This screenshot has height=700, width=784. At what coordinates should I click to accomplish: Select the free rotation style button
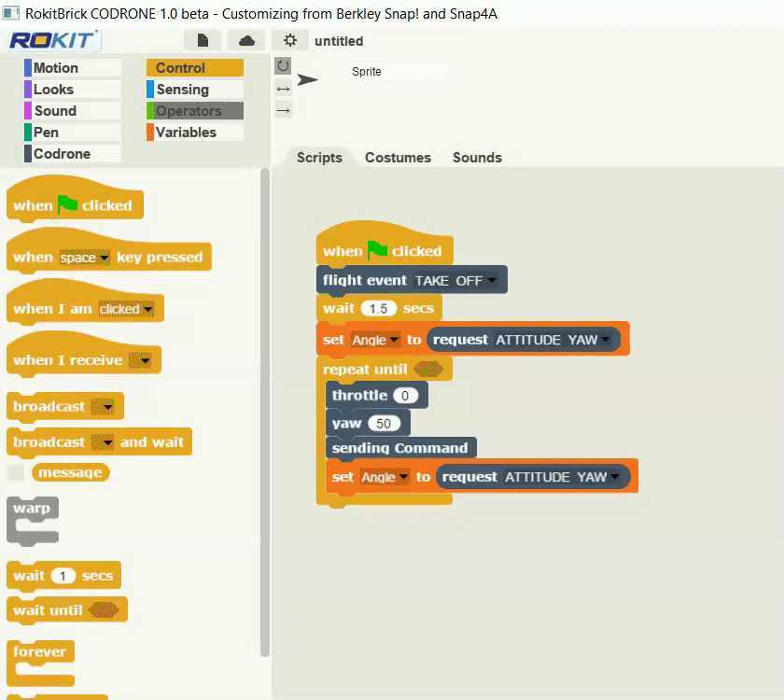283,65
